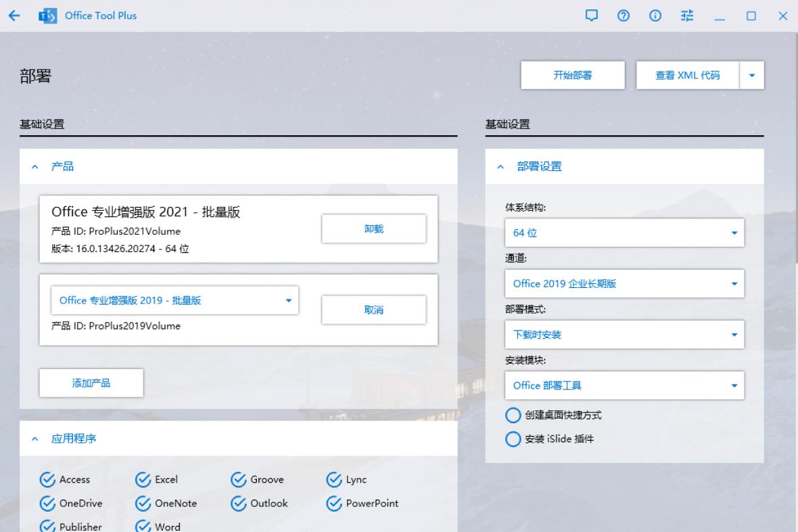The width and height of the screenshot is (798, 532).
Task: Open the settings sliders icon
Action: [x=687, y=16]
